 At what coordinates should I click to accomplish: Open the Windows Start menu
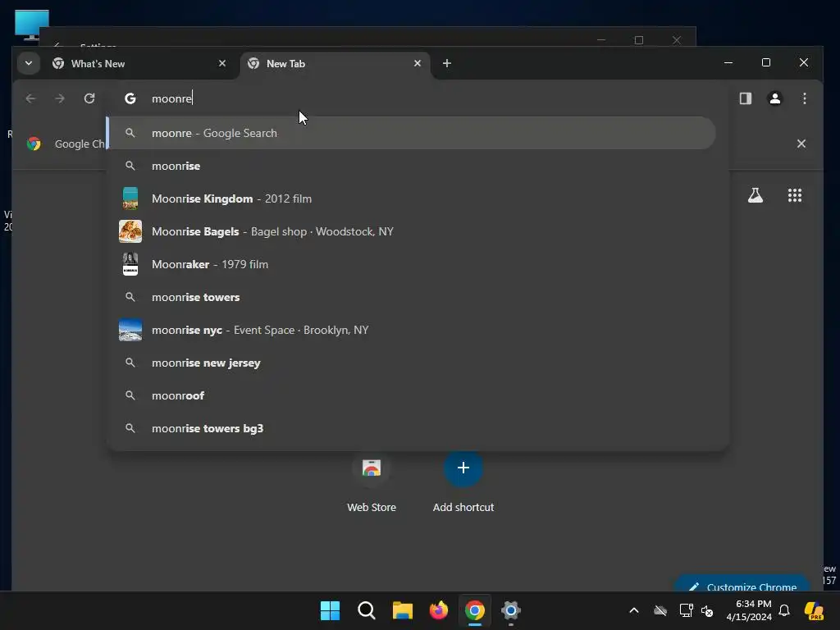330,610
